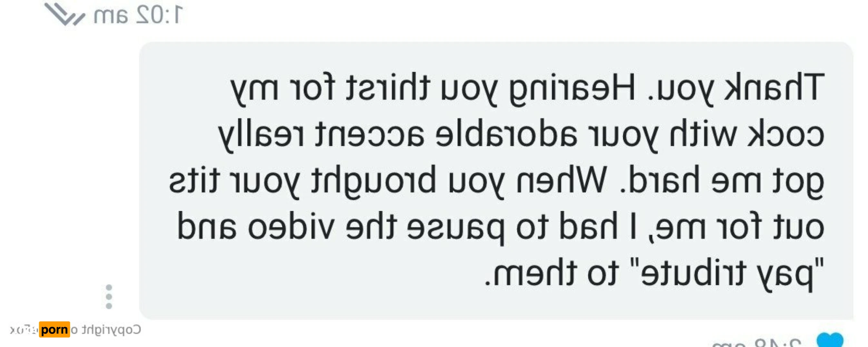Click the partially visible 2:48 am timestamp
868x347 pixels.
tap(756, 342)
